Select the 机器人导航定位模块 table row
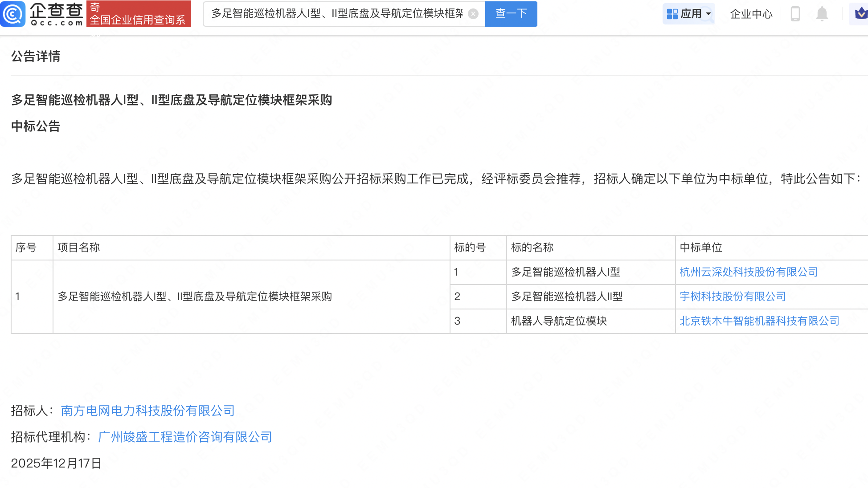This screenshot has height=488, width=868. pyautogui.click(x=558, y=321)
